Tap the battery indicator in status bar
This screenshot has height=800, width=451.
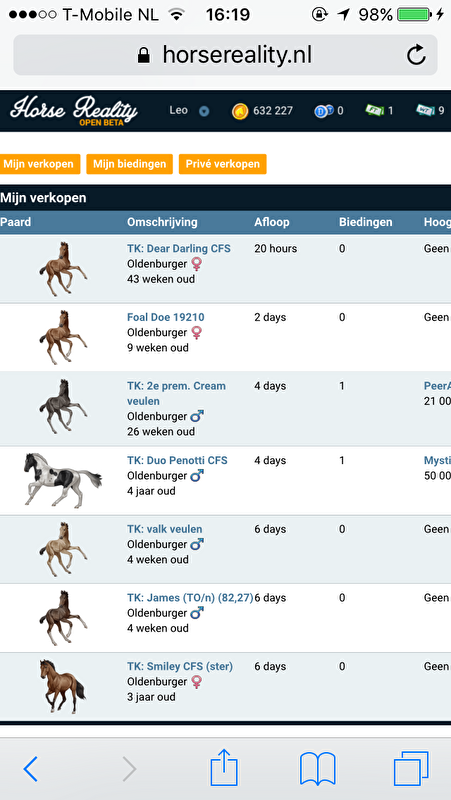414,15
